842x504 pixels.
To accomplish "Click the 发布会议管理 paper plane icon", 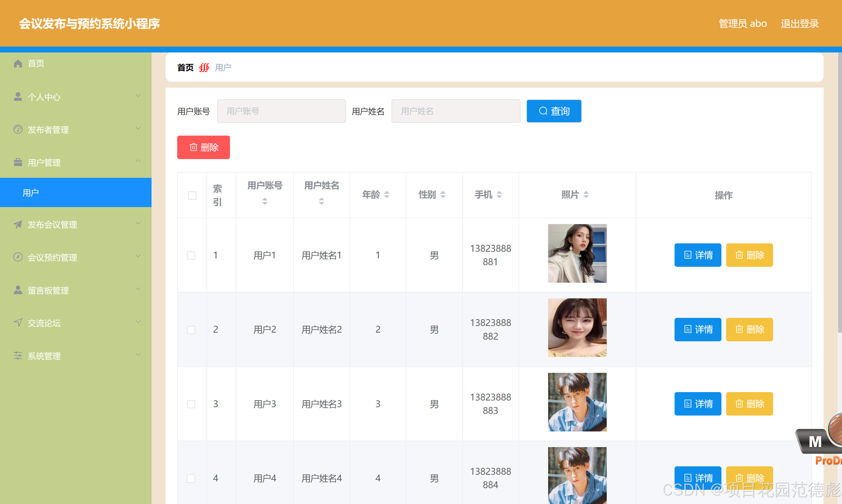I will (x=18, y=224).
